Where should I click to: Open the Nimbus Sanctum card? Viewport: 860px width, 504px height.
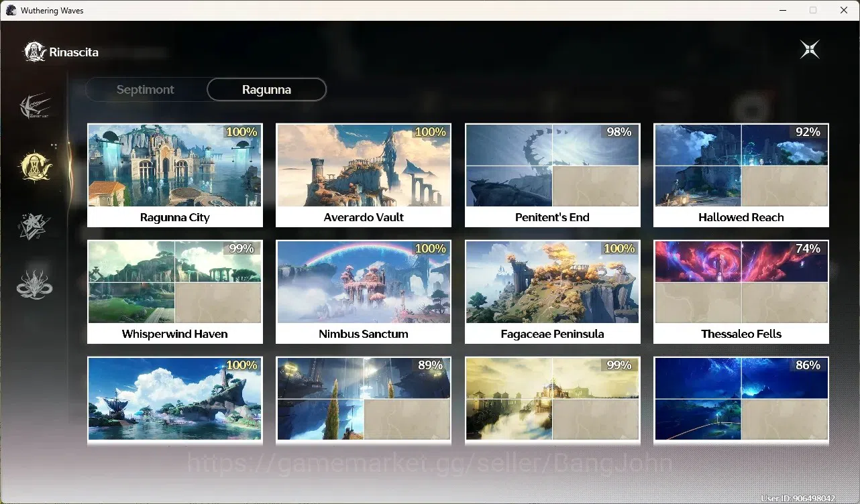coord(364,292)
